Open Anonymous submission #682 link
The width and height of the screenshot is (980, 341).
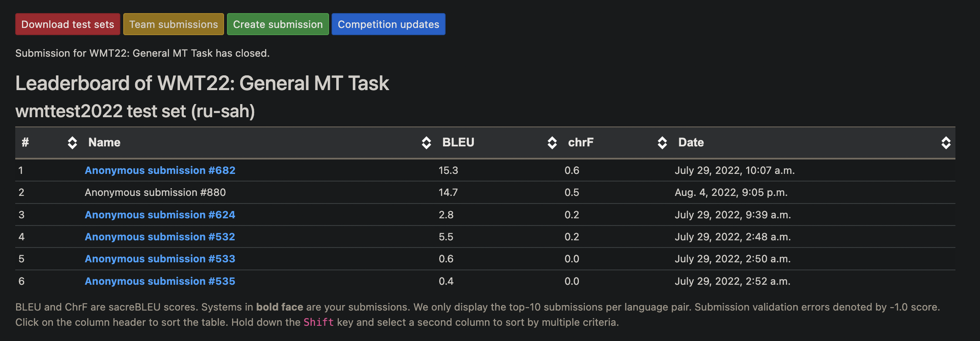coord(160,170)
